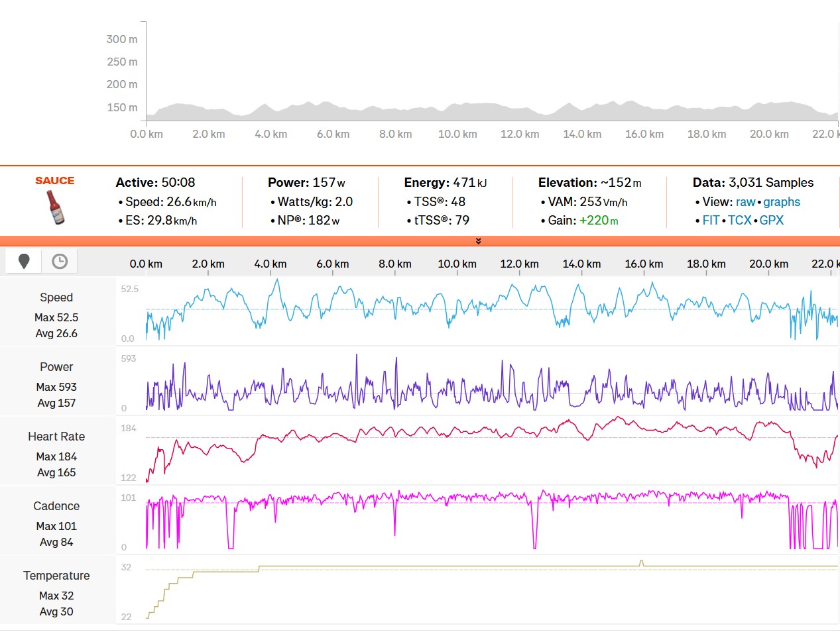Screen dimensions: 840x632
Task: Click the purple power line graph
Action: pyautogui.click(x=492, y=383)
